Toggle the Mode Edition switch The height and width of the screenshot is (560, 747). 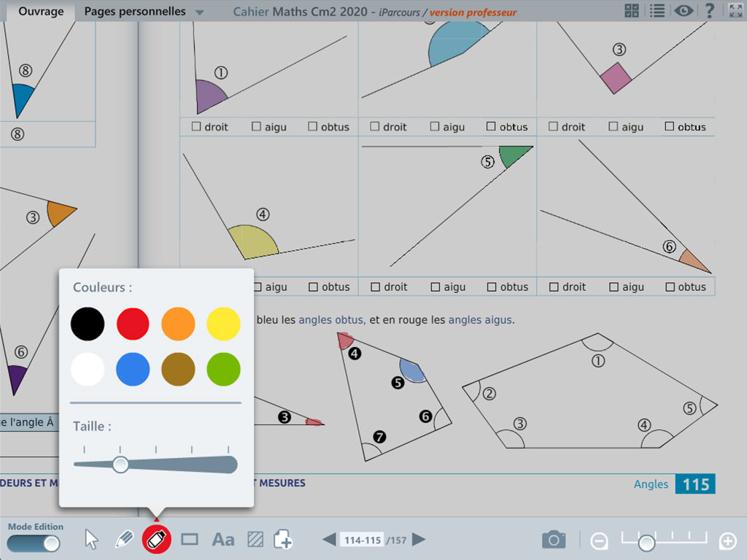[35, 543]
